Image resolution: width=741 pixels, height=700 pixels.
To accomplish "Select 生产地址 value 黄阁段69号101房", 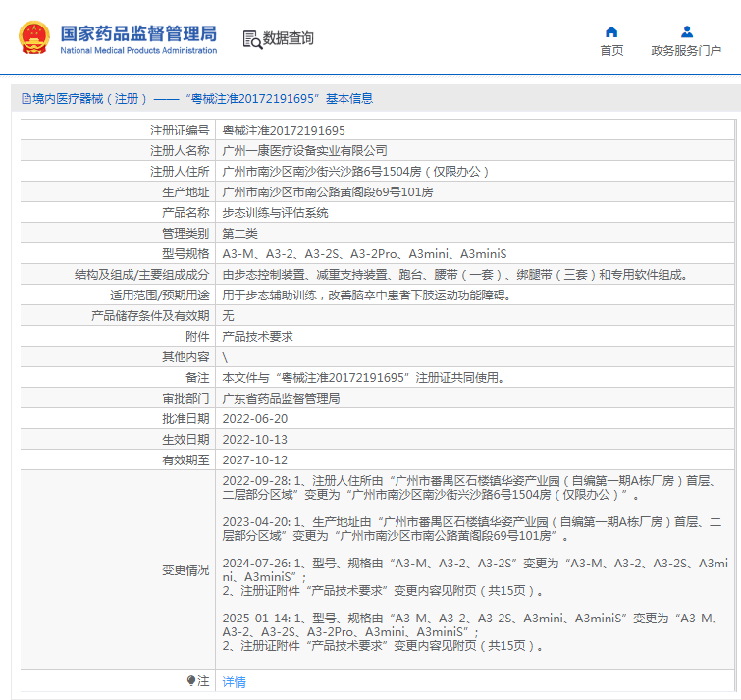I will tap(328, 191).
